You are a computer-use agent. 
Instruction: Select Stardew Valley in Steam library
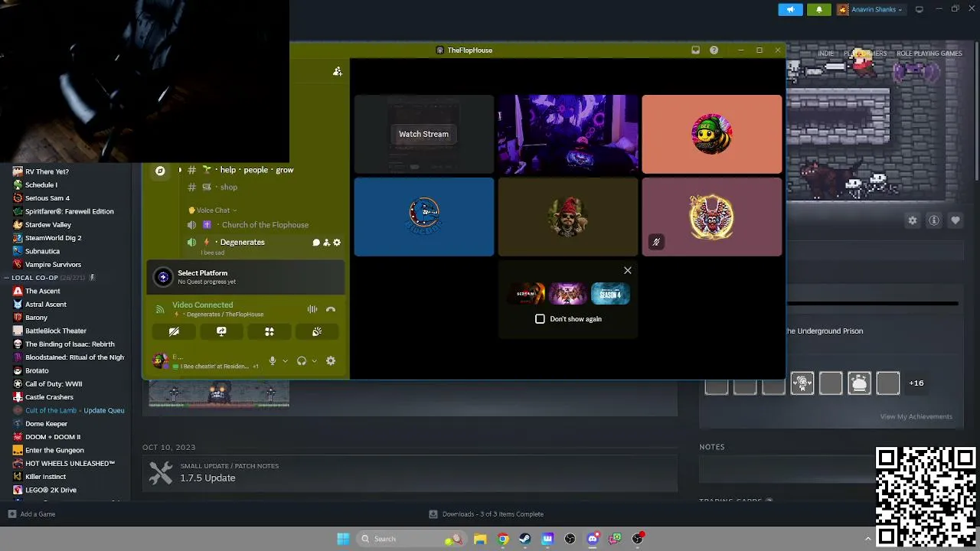[x=48, y=225]
